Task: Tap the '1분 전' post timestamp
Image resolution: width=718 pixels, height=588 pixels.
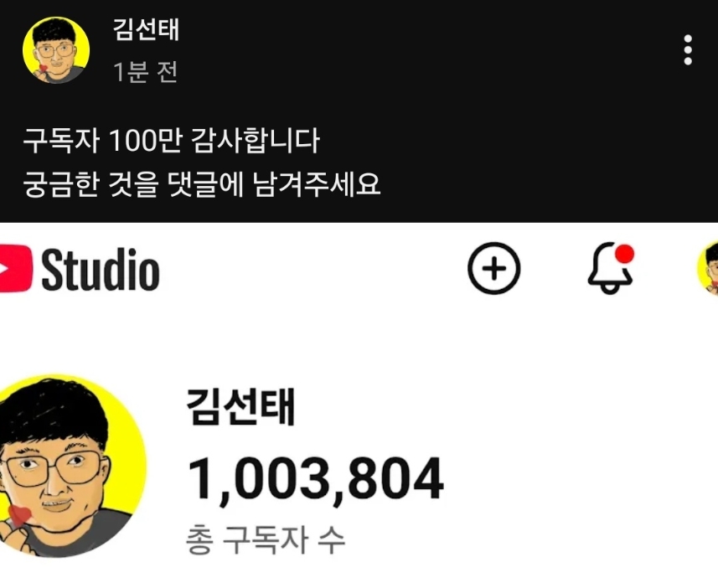Action: click(x=145, y=72)
